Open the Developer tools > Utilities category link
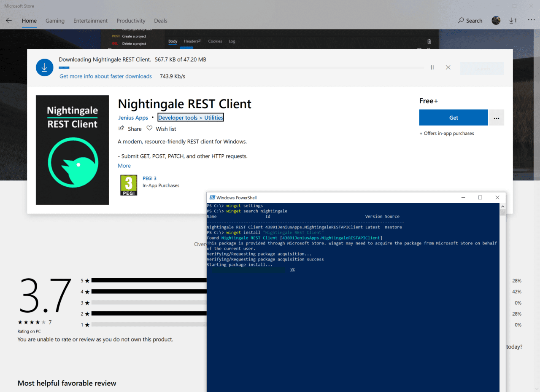 (191, 118)
